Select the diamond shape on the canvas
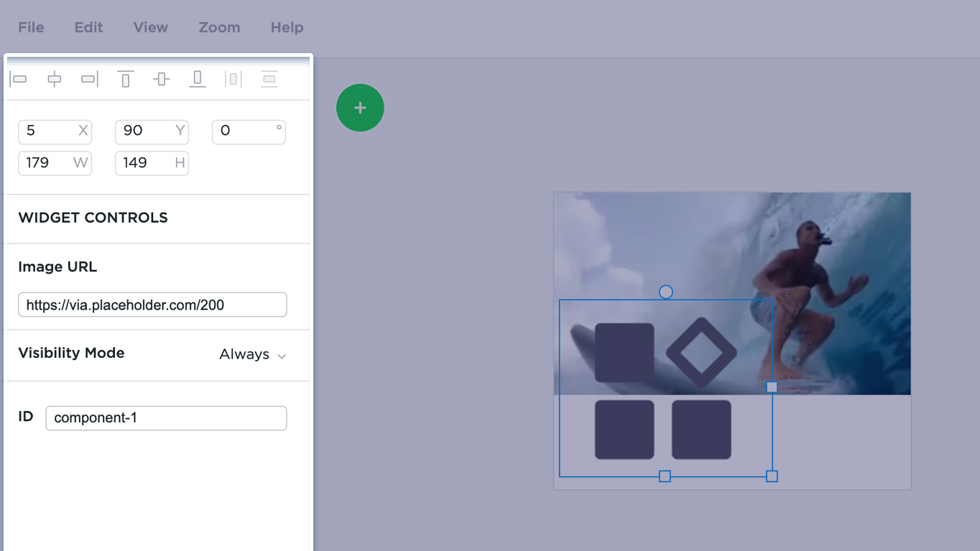980x551 pixels. tap(701, 353)
